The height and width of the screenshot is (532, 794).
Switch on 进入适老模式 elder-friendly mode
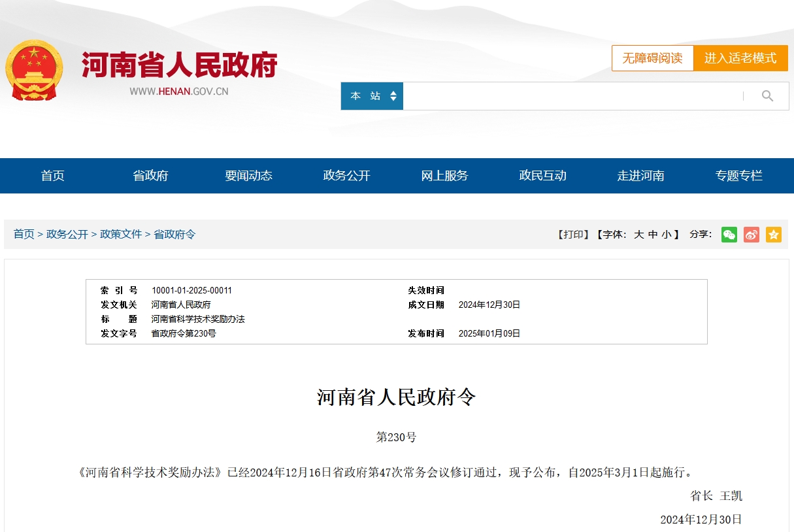741,58
